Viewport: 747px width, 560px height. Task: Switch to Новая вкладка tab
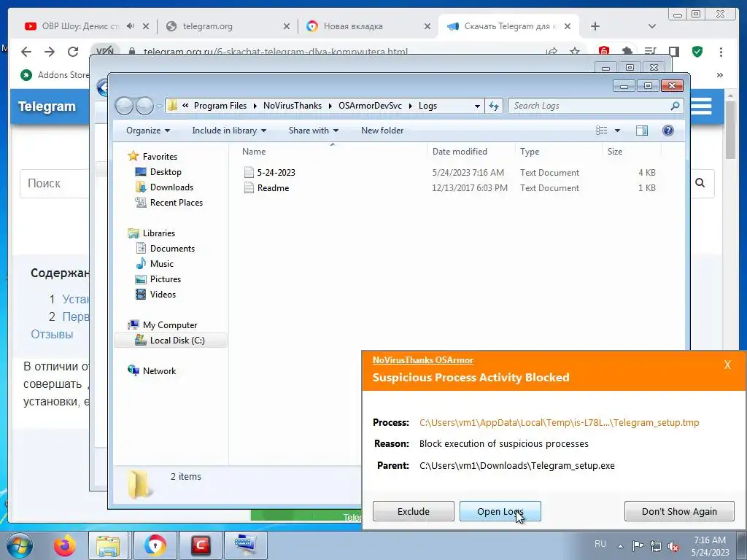point(368,26)
